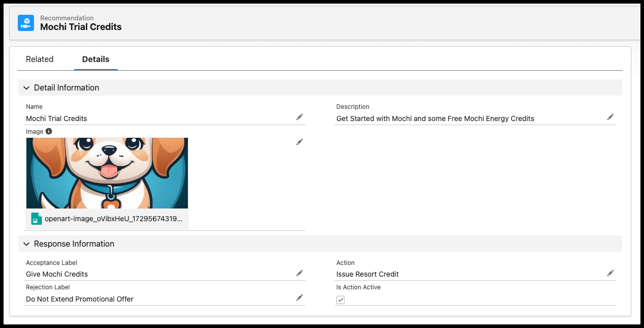644x328 pixels.
Task: Click the 'Mochi Trial Credits' name value
Action: coord(56,118)
